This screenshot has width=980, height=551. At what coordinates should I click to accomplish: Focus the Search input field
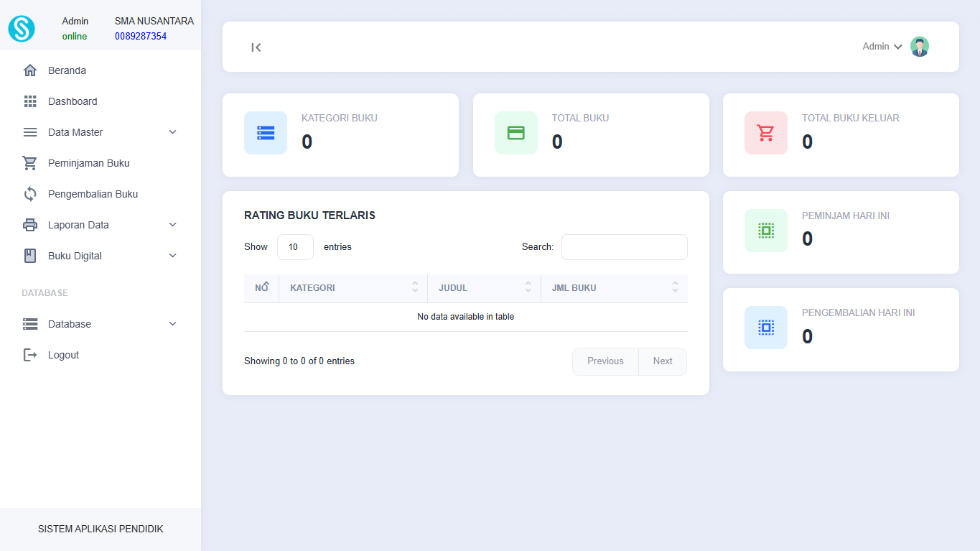(624, 247)
